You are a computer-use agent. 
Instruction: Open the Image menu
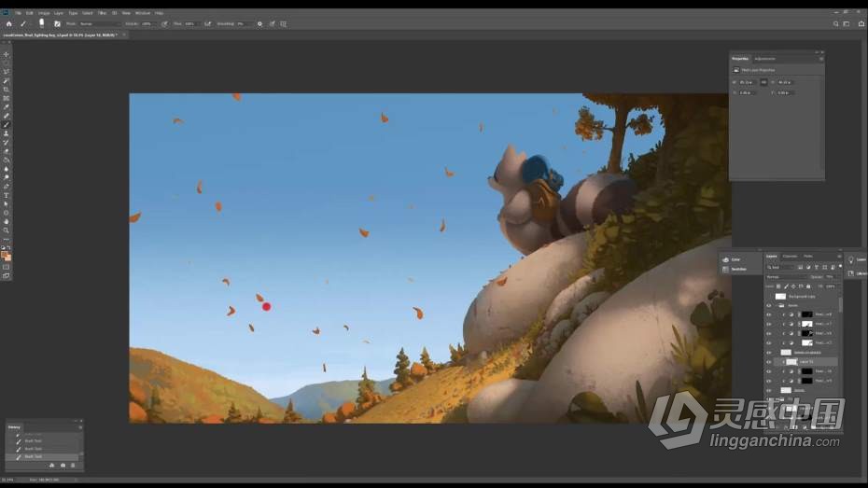click(44, 13)
